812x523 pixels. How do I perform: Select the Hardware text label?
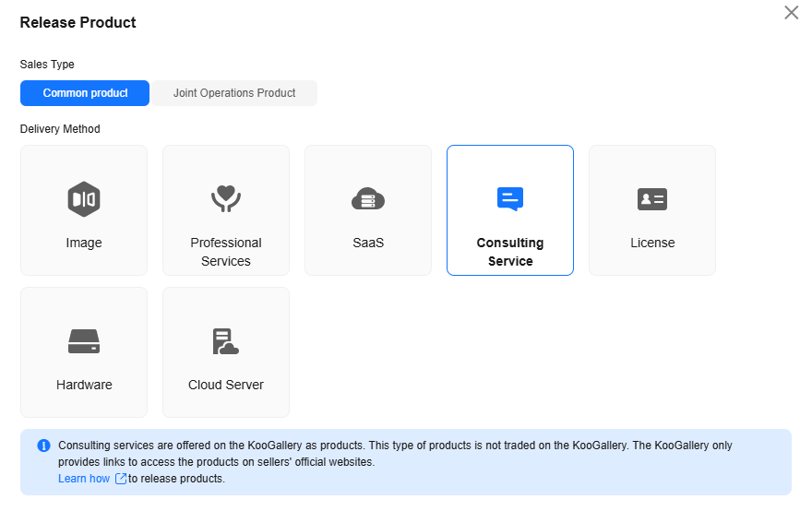pos(84,385)
